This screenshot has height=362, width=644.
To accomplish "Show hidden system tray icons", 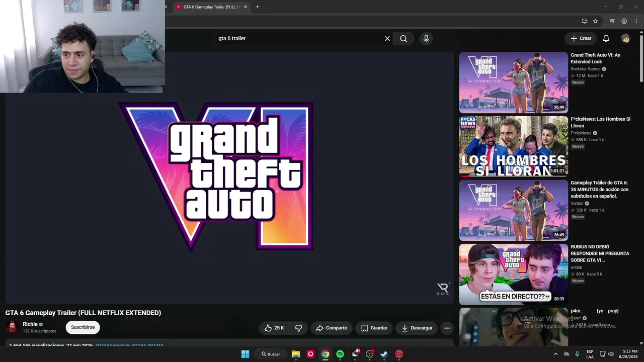I will coord(555,354).
